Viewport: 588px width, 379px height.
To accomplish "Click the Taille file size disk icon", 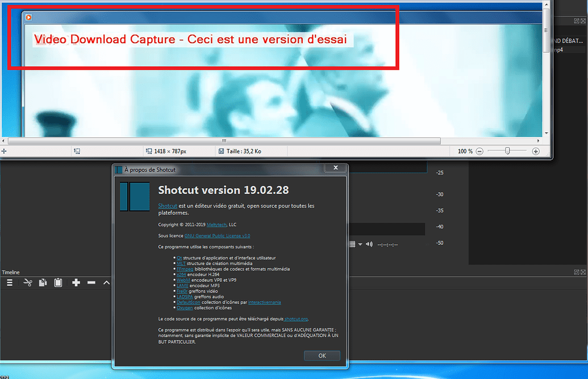I will click(x=221, y=151).
